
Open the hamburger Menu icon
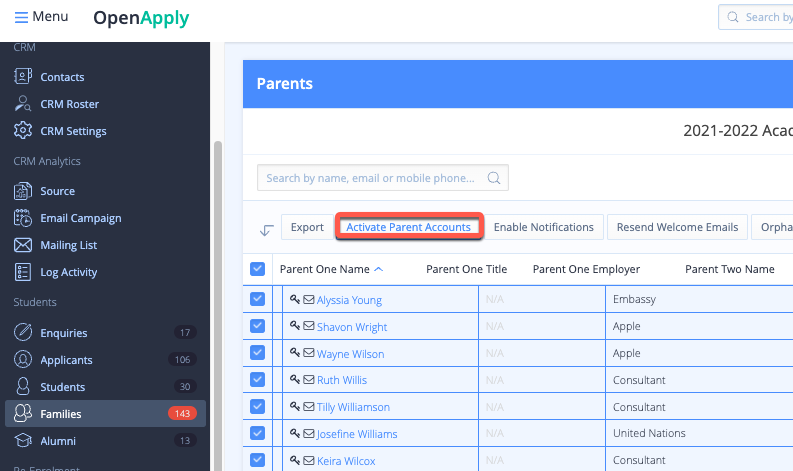coord(21,17)
